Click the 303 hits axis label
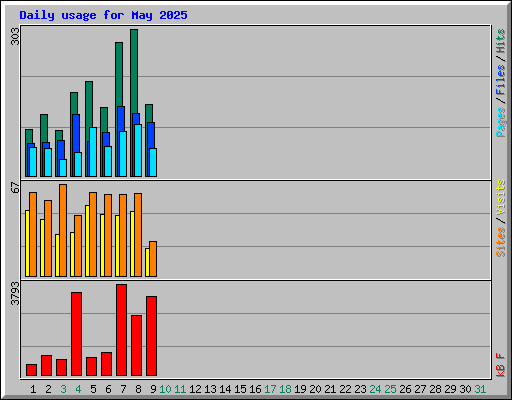 (15, 36)
